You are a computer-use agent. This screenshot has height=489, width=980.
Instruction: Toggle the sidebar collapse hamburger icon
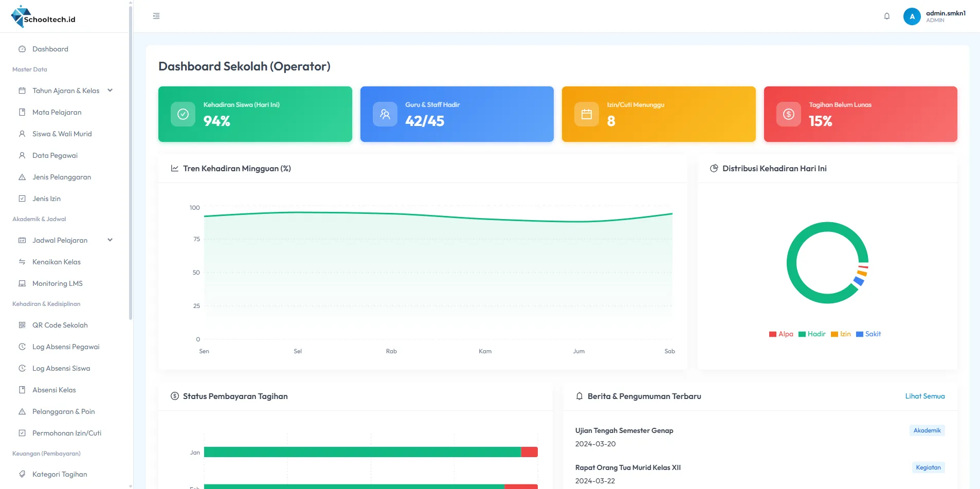[156, 16]
